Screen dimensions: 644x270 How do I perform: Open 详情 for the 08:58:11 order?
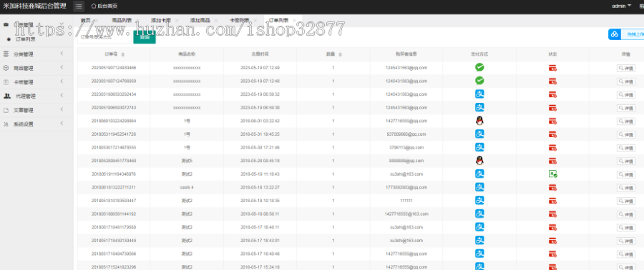(x=626, y=214)
